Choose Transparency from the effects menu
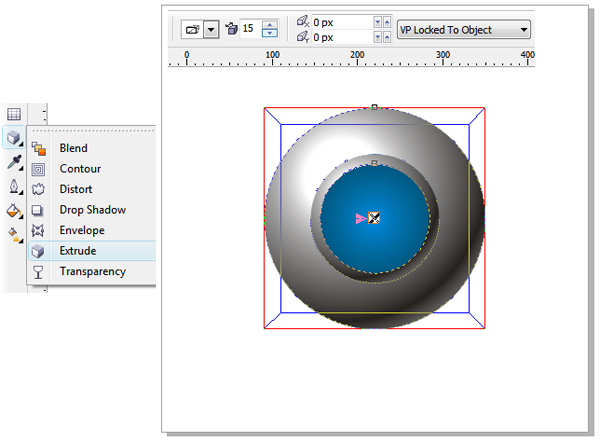 tap(93, 271)
